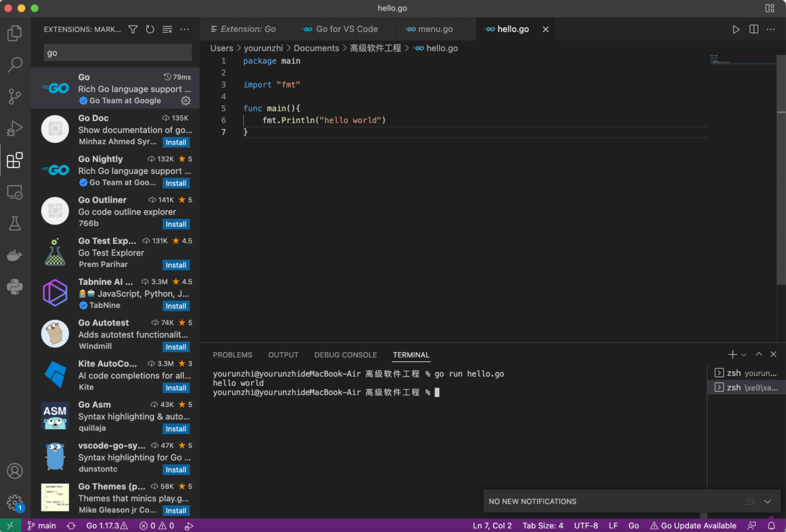Refresh the extensions list
The height and width of the screenshot is (532, 786).
coord(150,29)
